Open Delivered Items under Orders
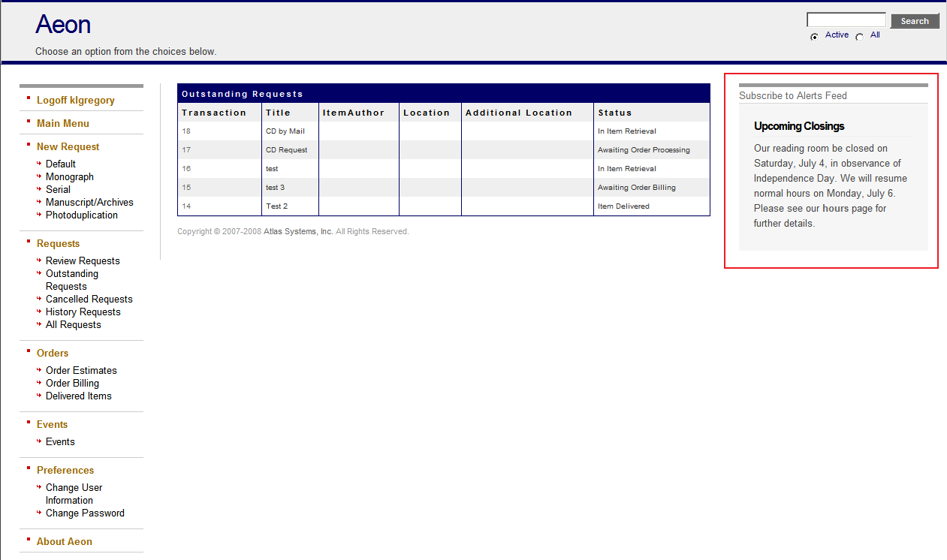This screenshot has width=947, height=560. pos(78,396)
